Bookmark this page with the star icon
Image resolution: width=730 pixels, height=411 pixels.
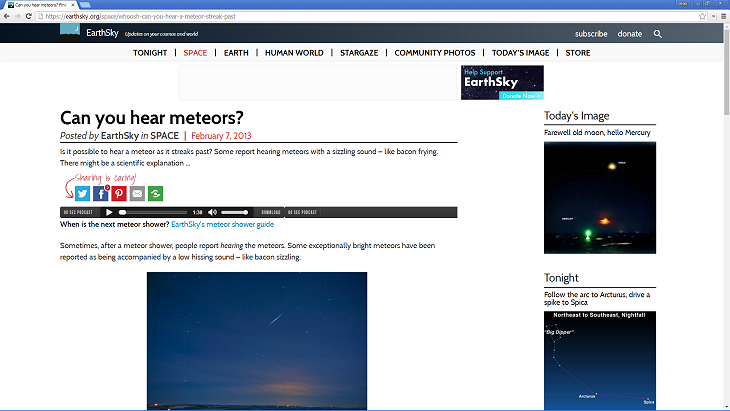click(703, 16)
